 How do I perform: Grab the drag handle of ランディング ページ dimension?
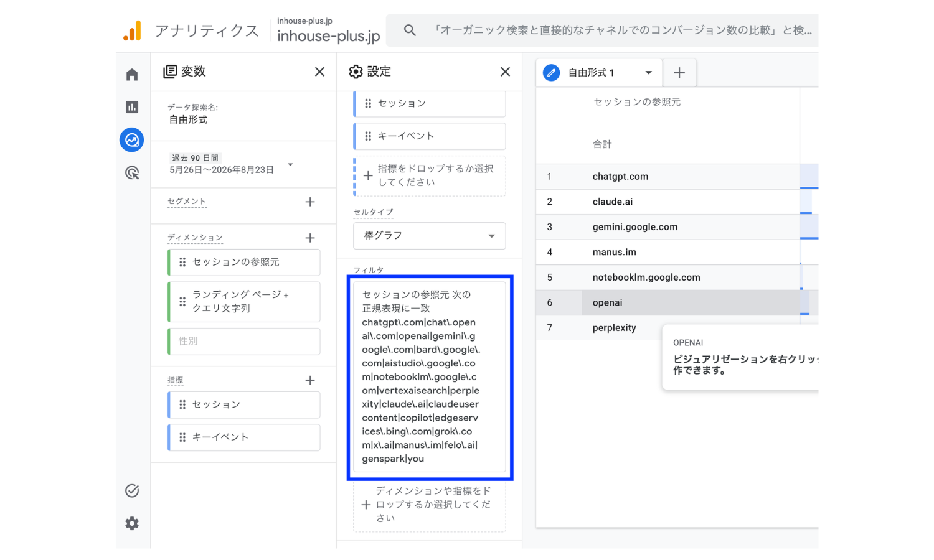click(182, 302)
